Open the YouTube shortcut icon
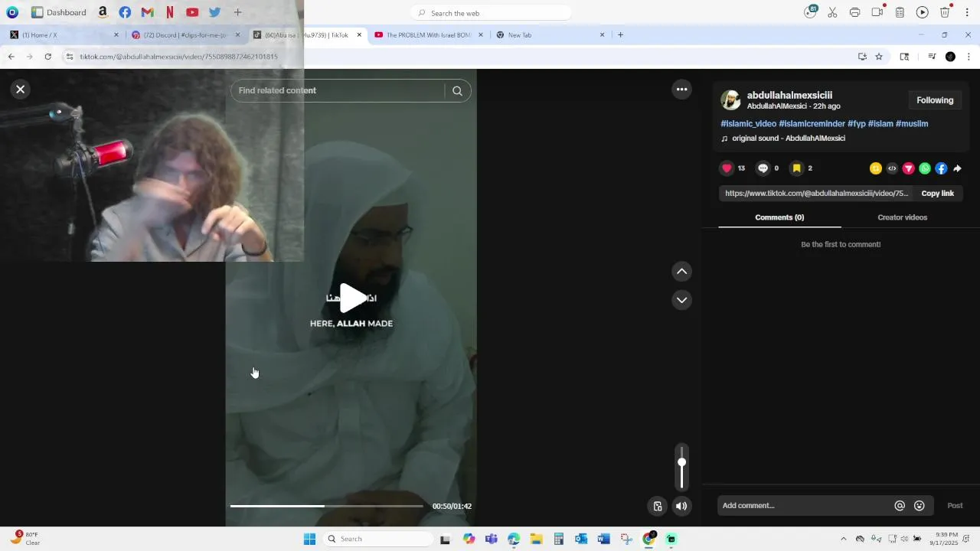Viewport: 980px width, 551px height. pos(192,12)
